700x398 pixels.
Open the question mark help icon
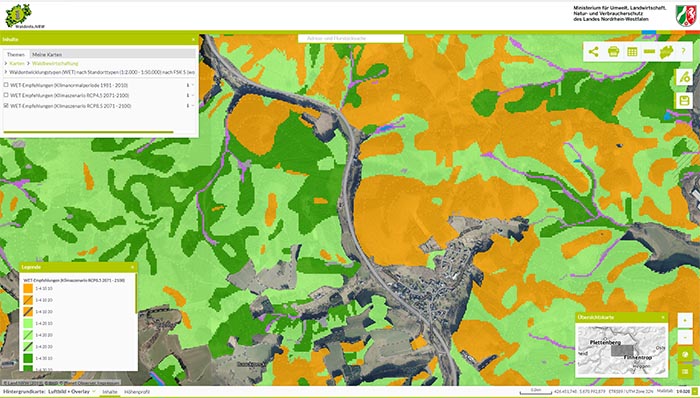click(683, 52)
